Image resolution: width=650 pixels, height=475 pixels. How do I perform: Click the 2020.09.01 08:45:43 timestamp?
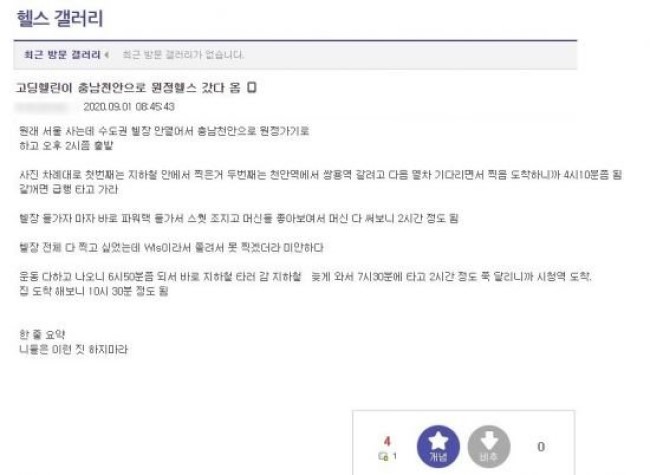(129, 107)
